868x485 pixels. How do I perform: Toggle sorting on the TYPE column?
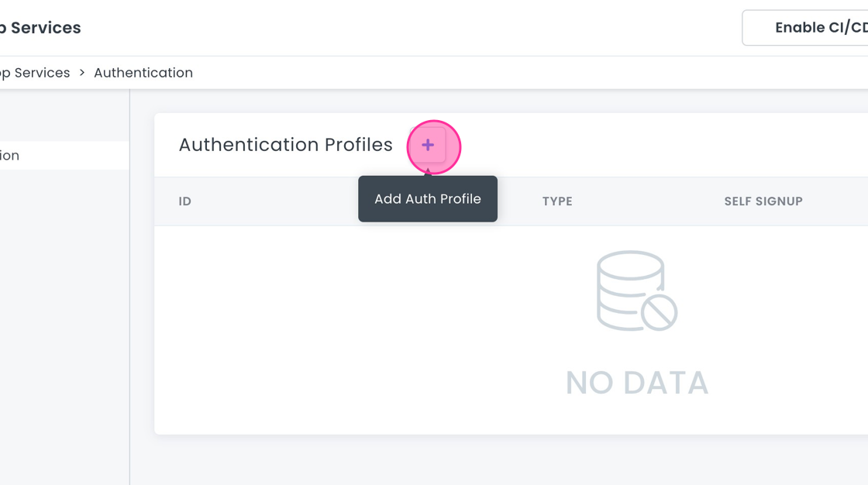click(x=557, y=201)
